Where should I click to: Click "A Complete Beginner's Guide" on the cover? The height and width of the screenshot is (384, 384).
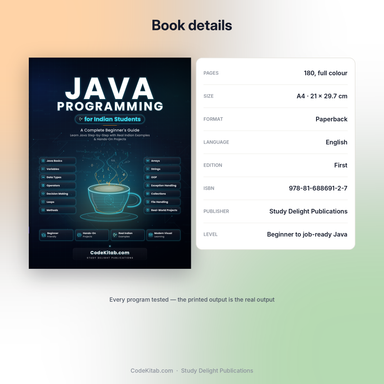coord(110,130)
